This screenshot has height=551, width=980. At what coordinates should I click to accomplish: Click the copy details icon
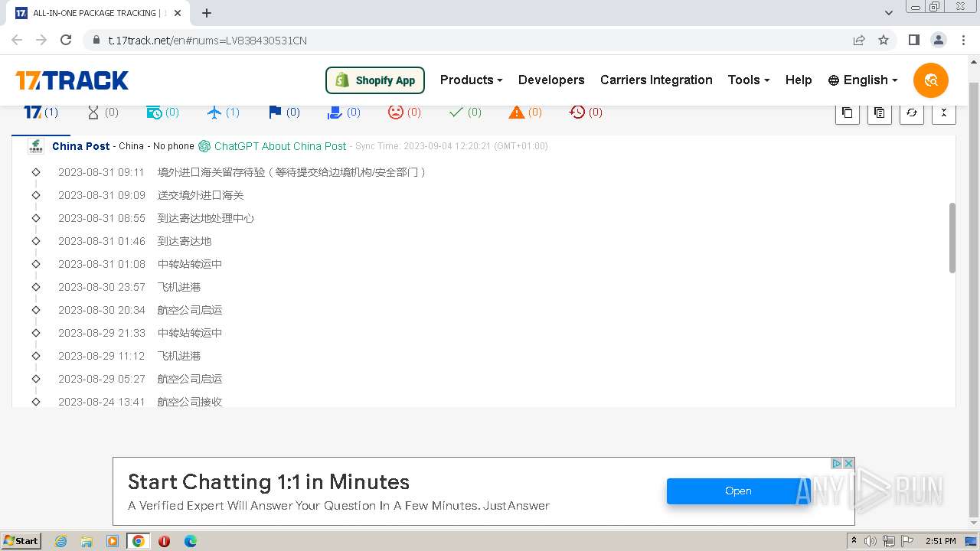point(879,112)
